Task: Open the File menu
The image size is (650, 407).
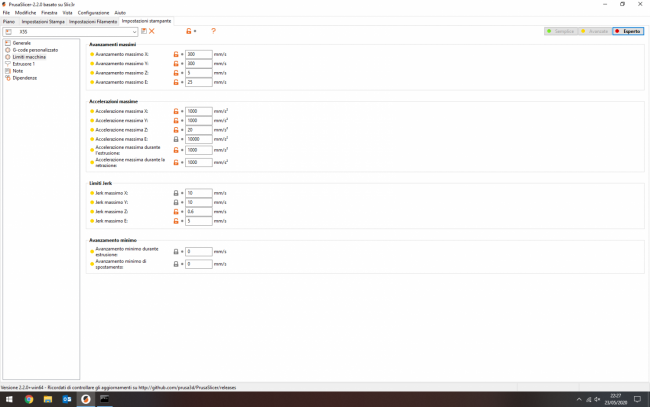Action: [6, 13]
